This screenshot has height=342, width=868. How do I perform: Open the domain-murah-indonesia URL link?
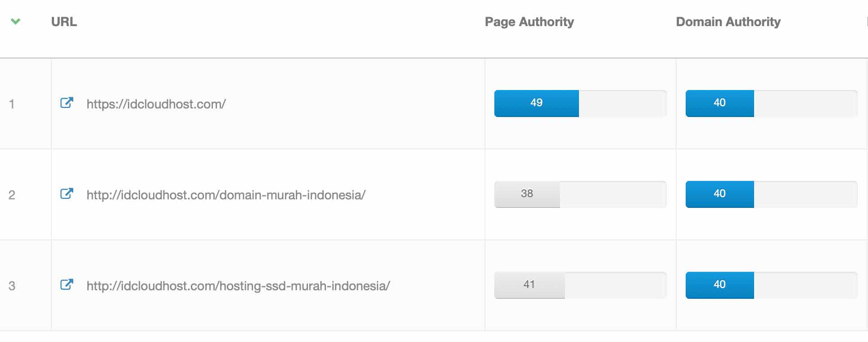tap(226, 195)
